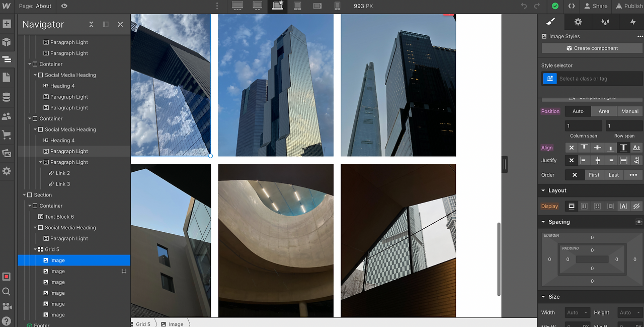Collapse the Grid 5 tree node
The image size is (644, 327).
34,249
